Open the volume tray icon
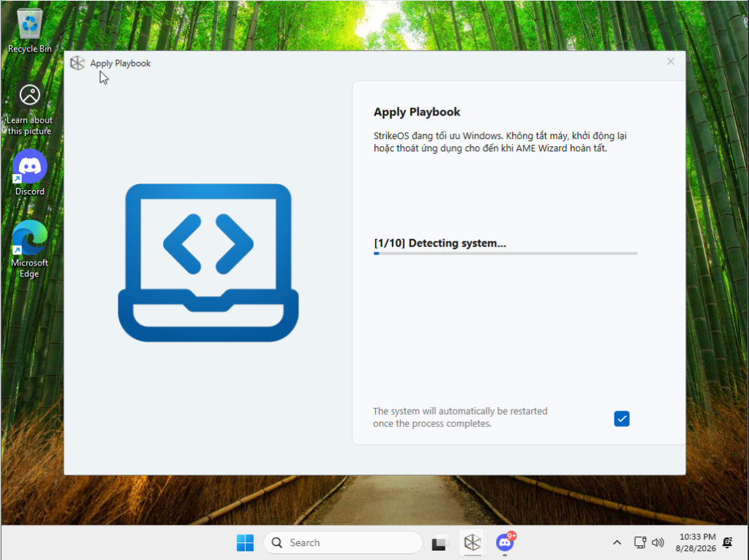Viewport: 749px width, 560px height. tap(658, 542)
